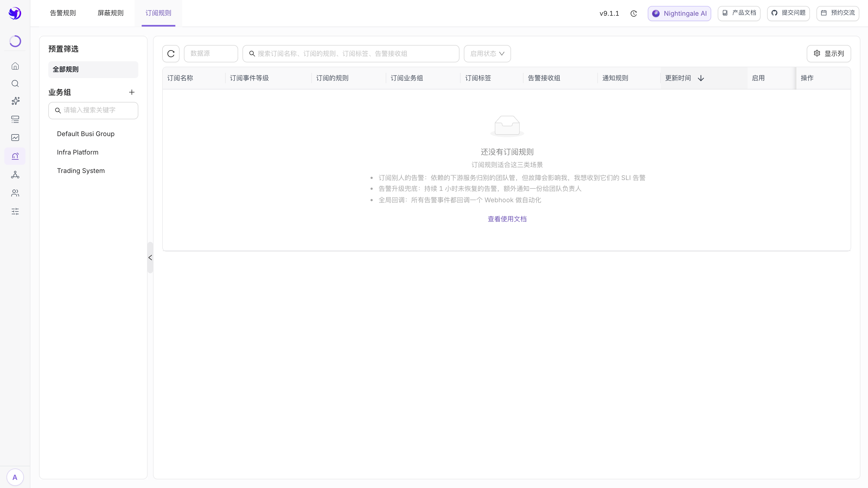Open Nightingale AI assistant
The height and width of the screenshot is (488, 868).
[679, 14]
